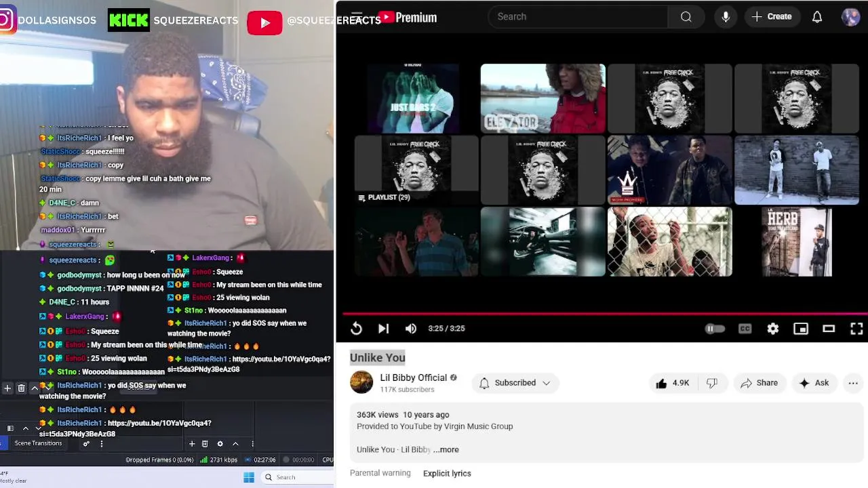Open the two men by brick wall thumbnail
Screen dimensions: 868x488
pyautogui.click(x=796, y=169)
